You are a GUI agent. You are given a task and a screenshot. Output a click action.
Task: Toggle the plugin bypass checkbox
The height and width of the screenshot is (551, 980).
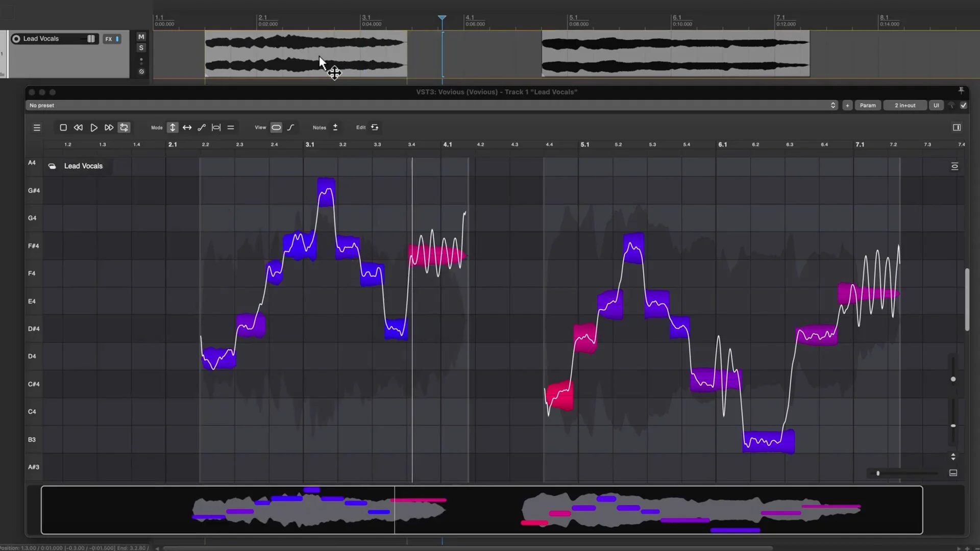coord(964,105)
